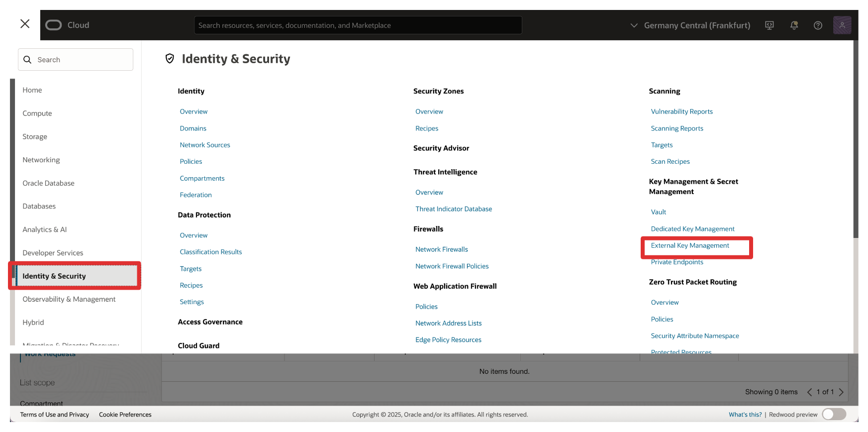Open Compartments under Identity
Screen dimensions: 868x432
[202, 178]
